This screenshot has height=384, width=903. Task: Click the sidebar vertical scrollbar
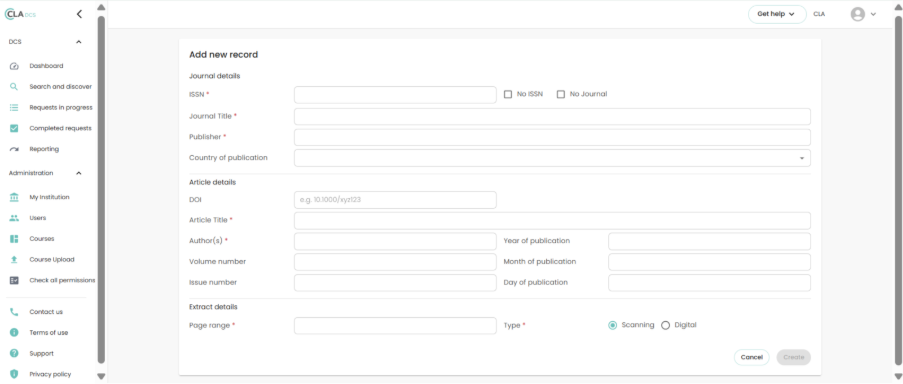coord(101,190)
